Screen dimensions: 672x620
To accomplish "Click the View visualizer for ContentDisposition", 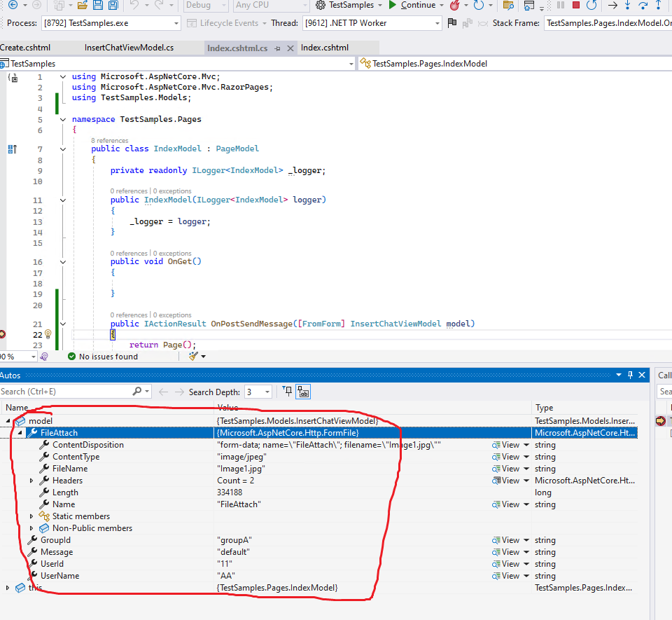I will click(x=506, y=445).
